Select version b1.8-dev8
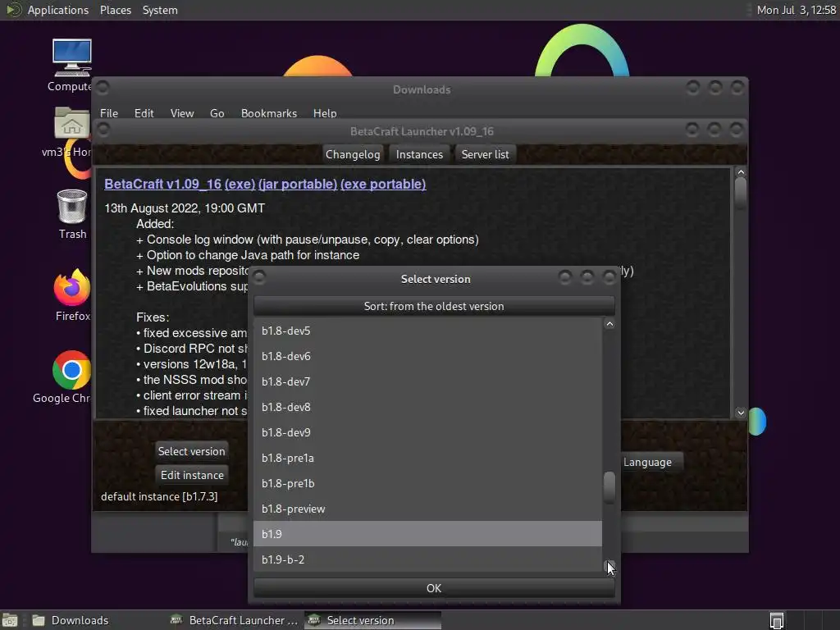 point(427,407)
